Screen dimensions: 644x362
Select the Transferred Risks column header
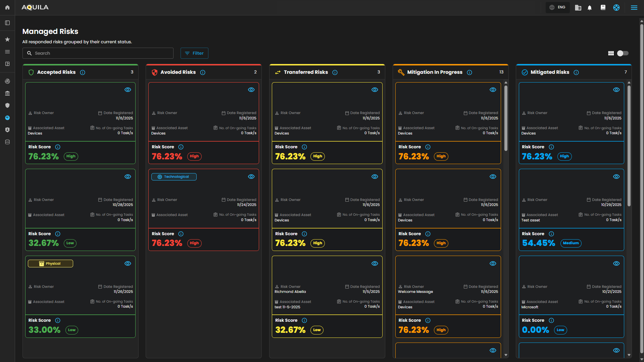point(305,72)
